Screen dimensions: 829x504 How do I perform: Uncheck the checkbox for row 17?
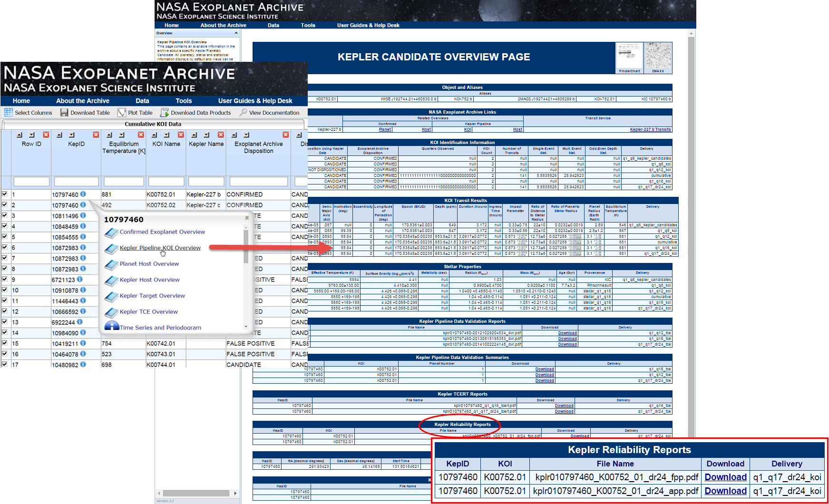[x=5, y=364]
